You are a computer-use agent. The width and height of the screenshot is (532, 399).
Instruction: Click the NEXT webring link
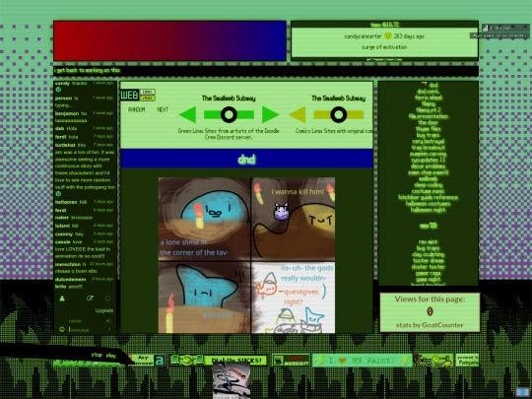click(x=163, y=109)
